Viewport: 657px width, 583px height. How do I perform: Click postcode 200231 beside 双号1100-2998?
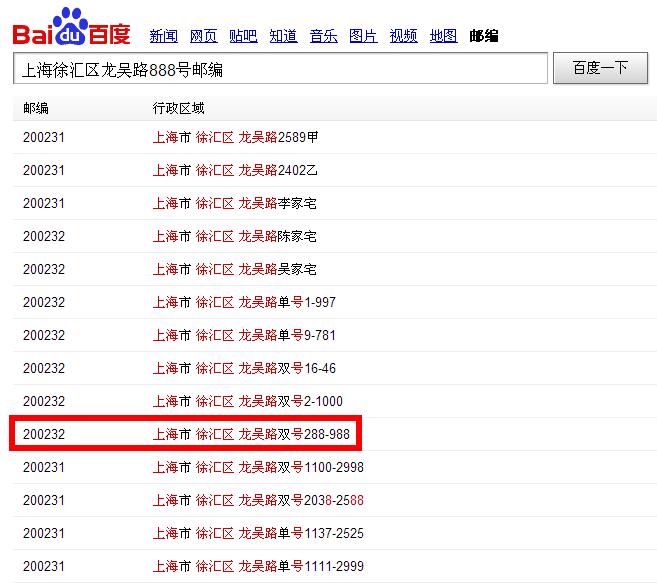click(x=44, y=468)
